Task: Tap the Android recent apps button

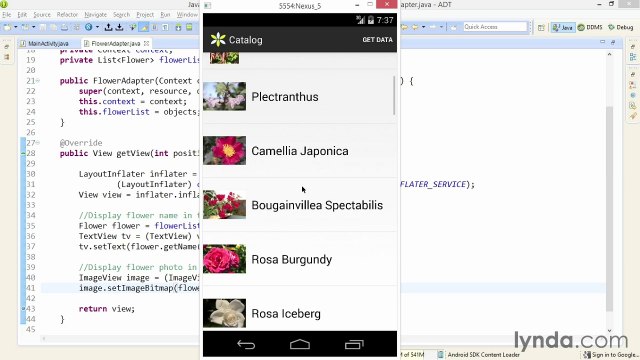Action: point(354,345)
